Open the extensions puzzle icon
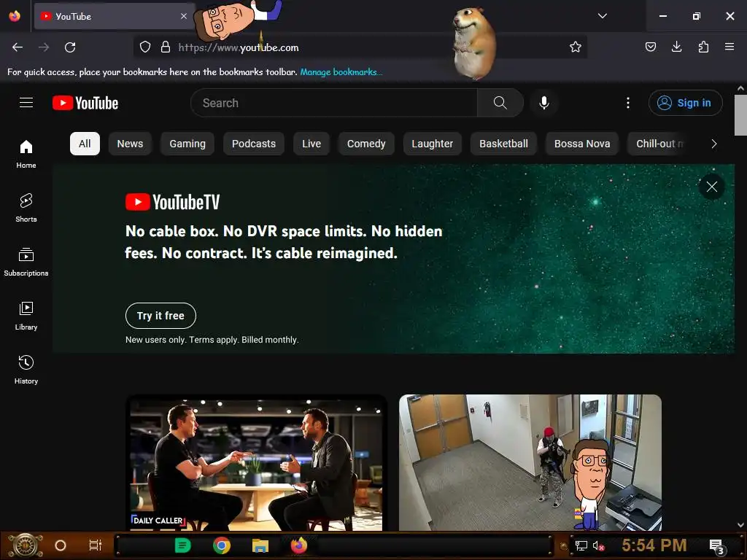This screenshot has width=747, height=560. tap(703, 47)
